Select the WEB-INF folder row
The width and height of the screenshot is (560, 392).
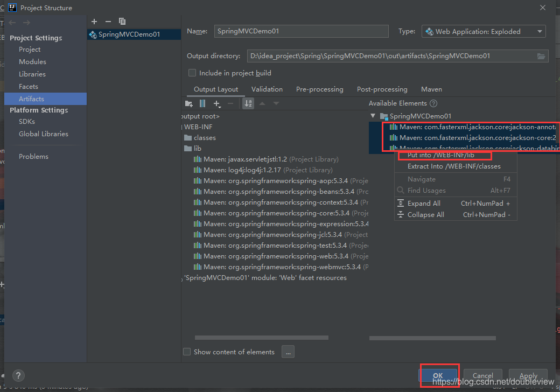tap(199, 127)
